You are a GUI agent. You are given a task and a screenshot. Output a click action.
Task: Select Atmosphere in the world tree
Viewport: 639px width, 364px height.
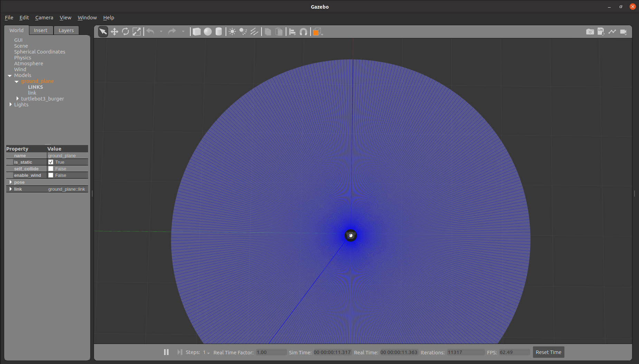(x=29, y=64)
